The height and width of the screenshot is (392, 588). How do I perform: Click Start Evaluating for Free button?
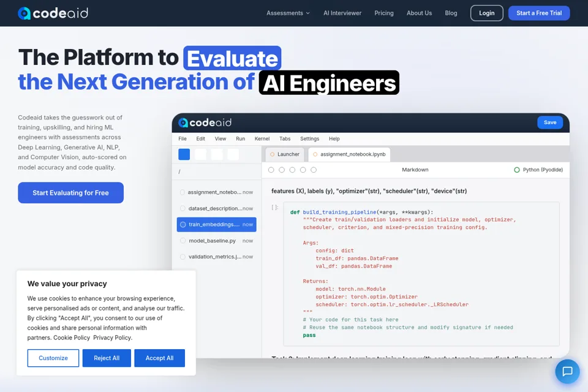[x=71, y=193]
